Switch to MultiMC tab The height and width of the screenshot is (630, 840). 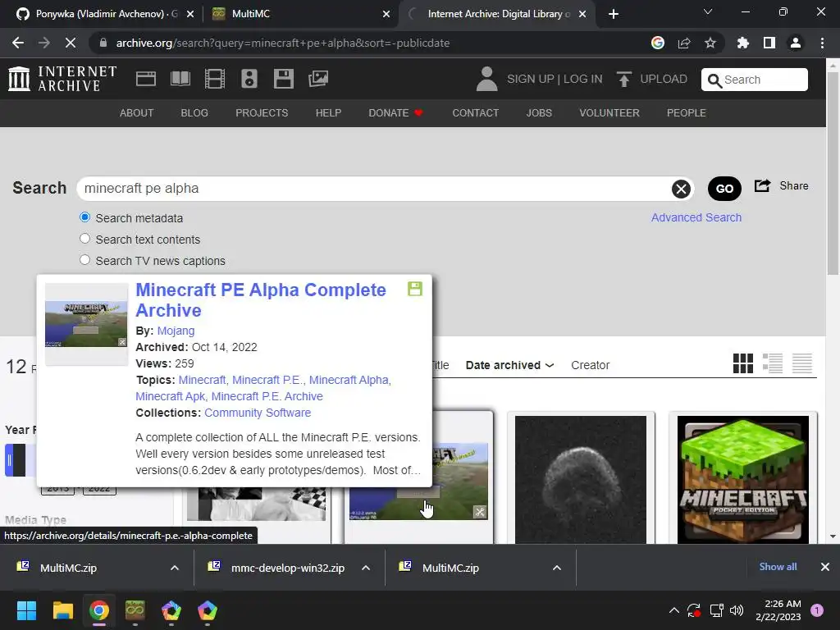click(x=300, y=14)
